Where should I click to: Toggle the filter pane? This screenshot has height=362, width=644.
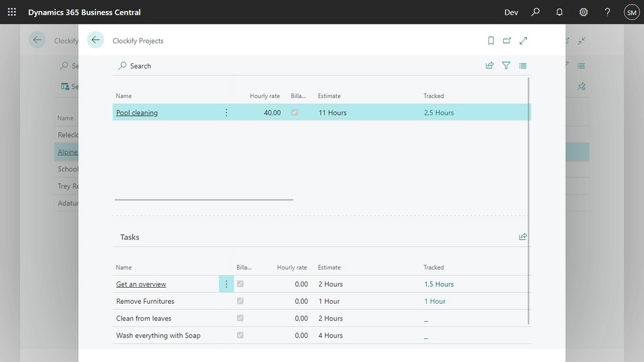coord(506,65)
